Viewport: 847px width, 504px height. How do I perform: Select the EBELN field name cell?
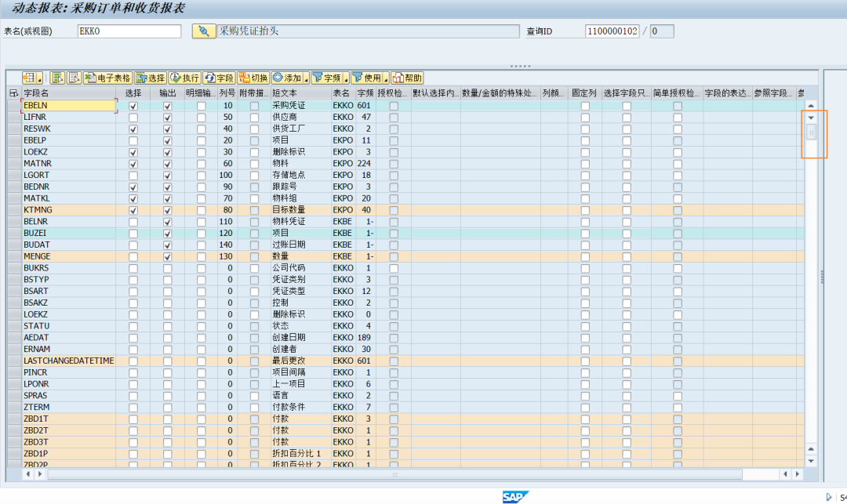pos(68,106)
